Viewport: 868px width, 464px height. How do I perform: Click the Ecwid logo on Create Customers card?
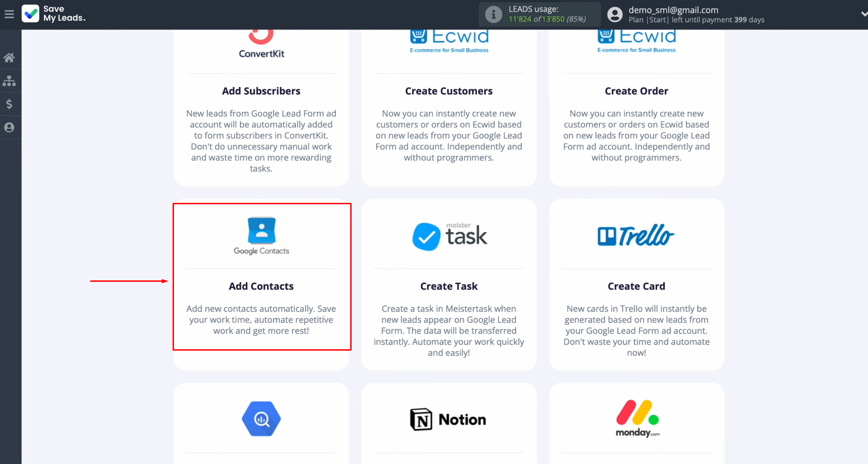449,41
